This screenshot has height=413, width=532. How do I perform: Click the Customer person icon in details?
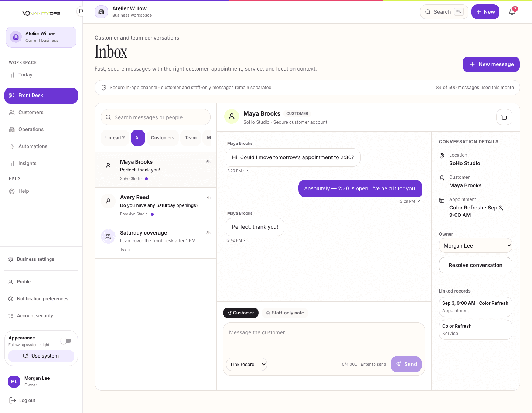click(x=442, y=178)
